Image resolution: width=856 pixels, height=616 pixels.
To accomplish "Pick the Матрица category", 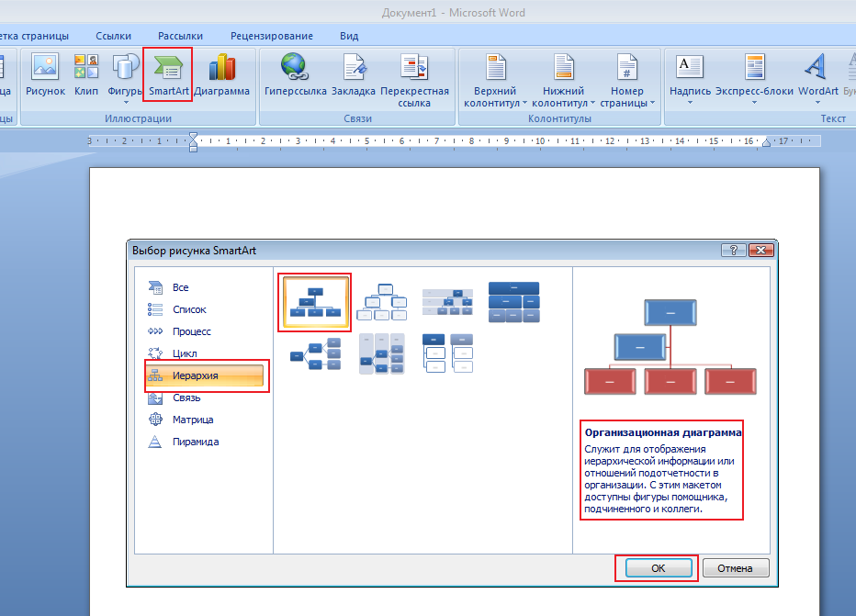I will pyautogui.click(x=204, y=420).
